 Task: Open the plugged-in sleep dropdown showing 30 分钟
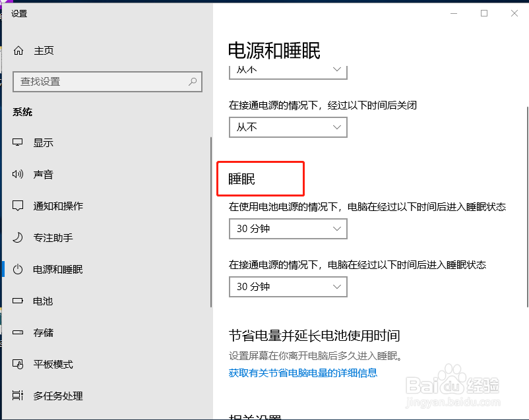[x=288, y=287]
